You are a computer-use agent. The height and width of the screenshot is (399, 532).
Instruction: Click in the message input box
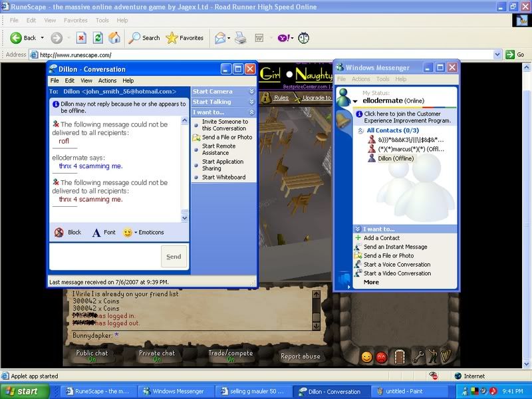(x=105, y=257)
